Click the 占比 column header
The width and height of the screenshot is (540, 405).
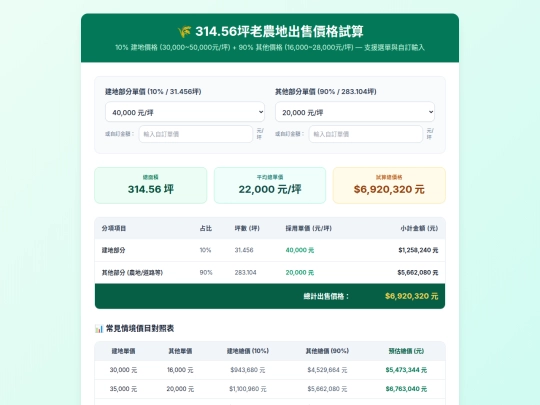[x=206, y=228]
